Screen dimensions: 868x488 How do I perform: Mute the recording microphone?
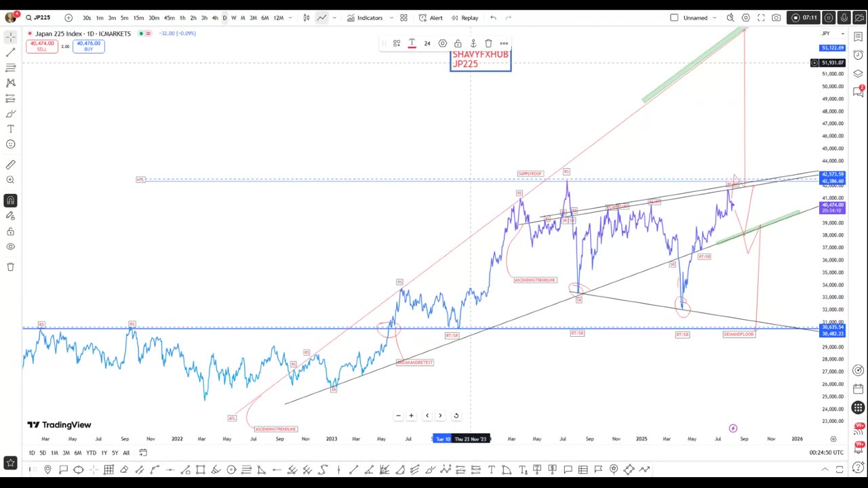[x=844, y=18]
